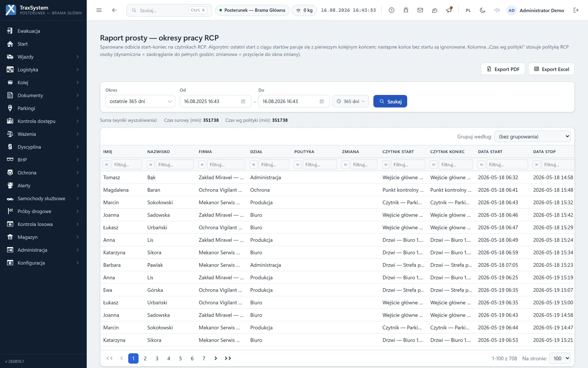This screenshot has width=588, height=368.
Task: Toggle dark mode moon icon
Action: click(x=483, y=10)
